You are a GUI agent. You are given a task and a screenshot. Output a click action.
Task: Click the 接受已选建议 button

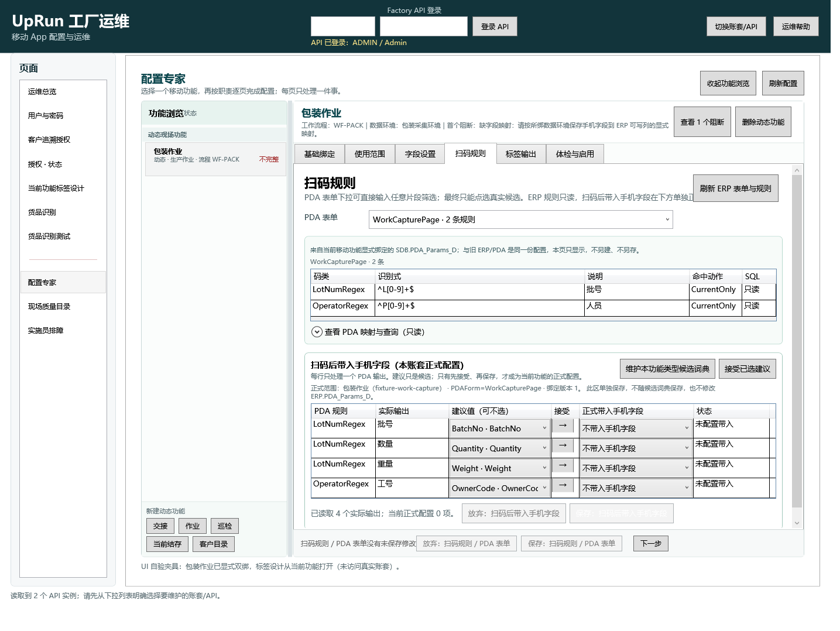pyautogui.click(x=747, y=369)
